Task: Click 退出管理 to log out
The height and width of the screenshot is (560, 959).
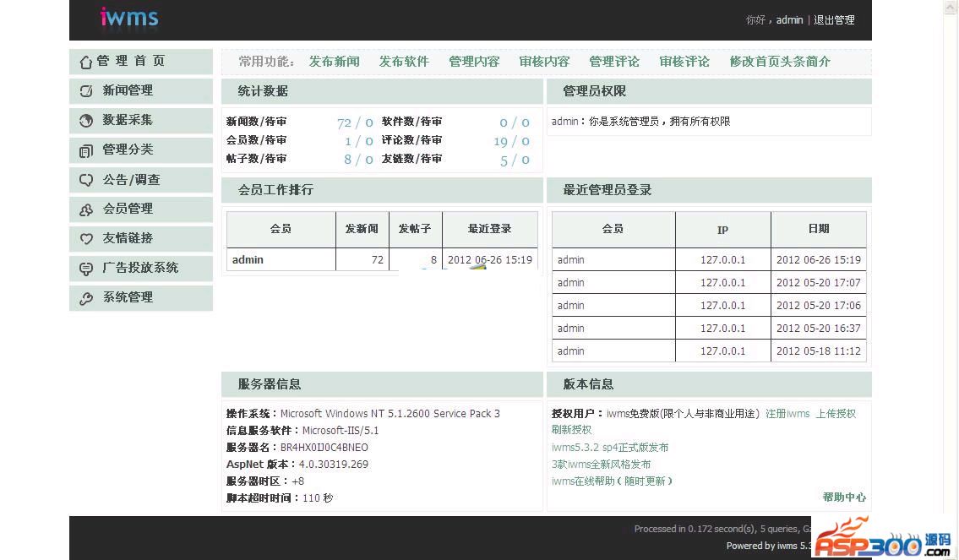Action: point(834,20)
